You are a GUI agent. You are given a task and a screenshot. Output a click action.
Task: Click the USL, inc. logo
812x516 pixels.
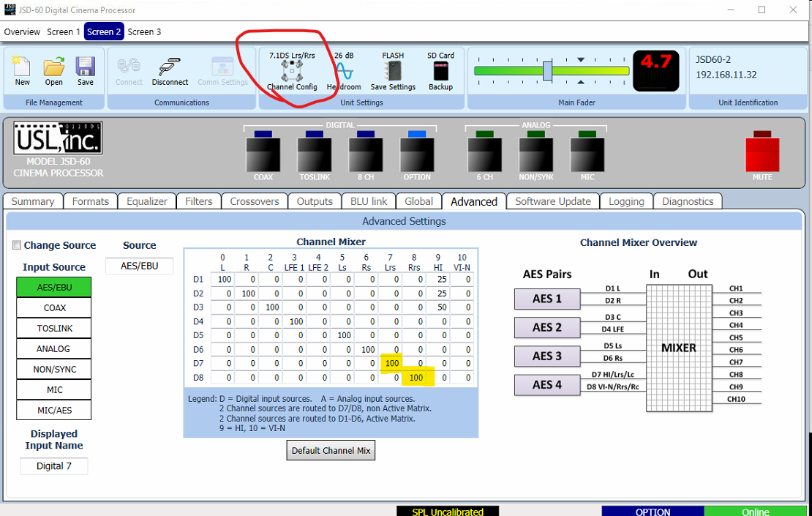[58, 138]
